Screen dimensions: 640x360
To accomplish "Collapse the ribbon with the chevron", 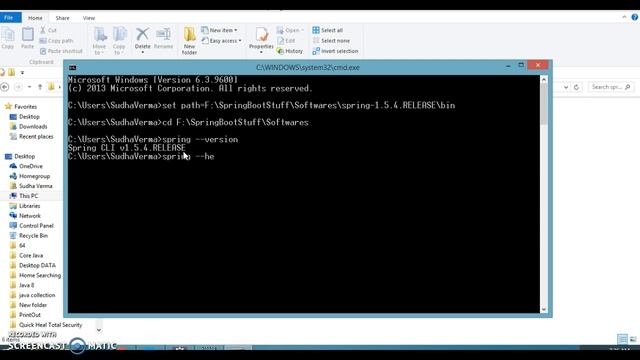I will coord(624,17).
